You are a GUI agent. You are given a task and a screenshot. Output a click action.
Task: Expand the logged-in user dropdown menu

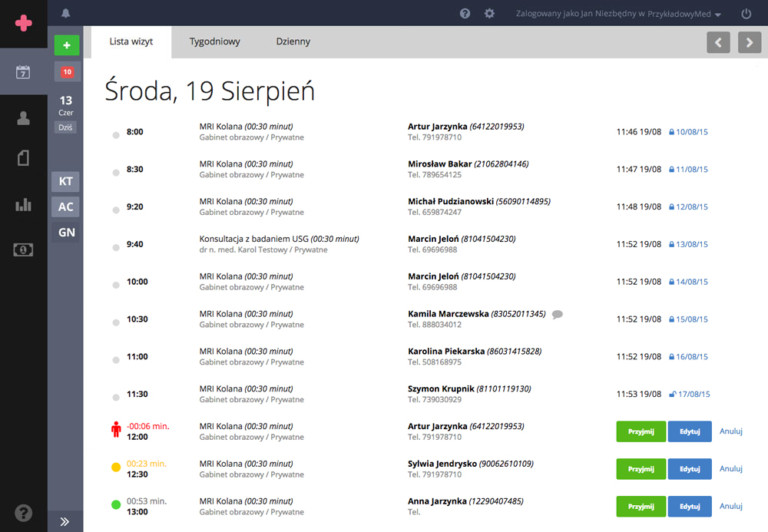click(618, 14)
